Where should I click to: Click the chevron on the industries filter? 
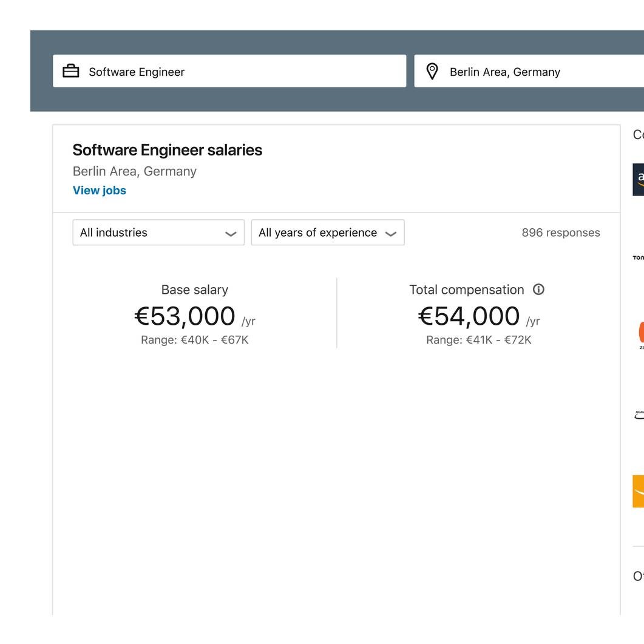[231, 232]
